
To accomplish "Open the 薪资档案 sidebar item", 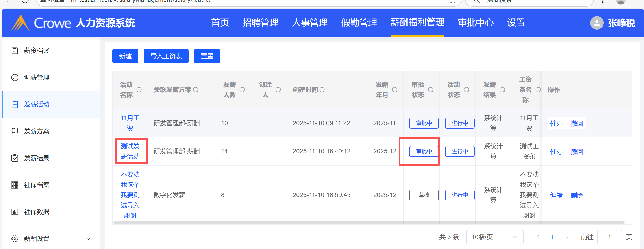I will click(x=37, y=51).
